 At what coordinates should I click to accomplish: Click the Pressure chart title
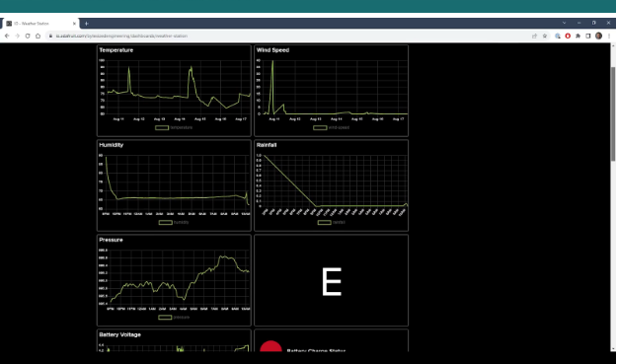tap(111, 240)
